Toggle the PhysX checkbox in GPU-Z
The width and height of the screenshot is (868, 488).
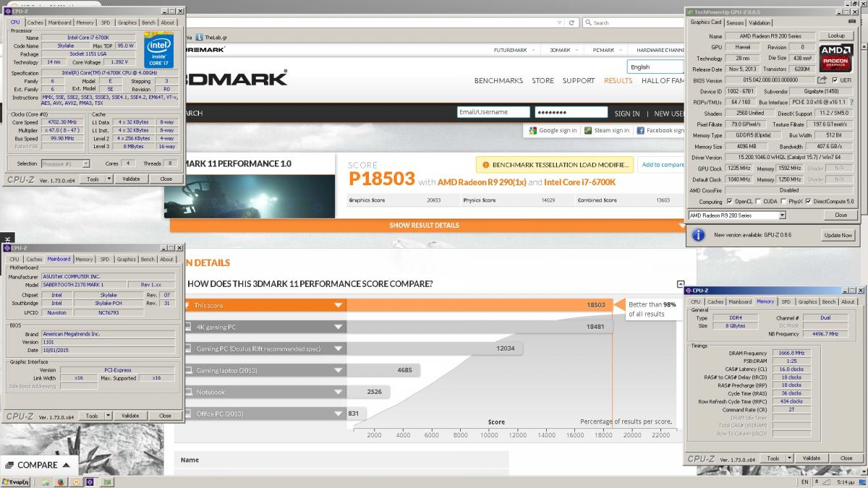click(785, 202)
